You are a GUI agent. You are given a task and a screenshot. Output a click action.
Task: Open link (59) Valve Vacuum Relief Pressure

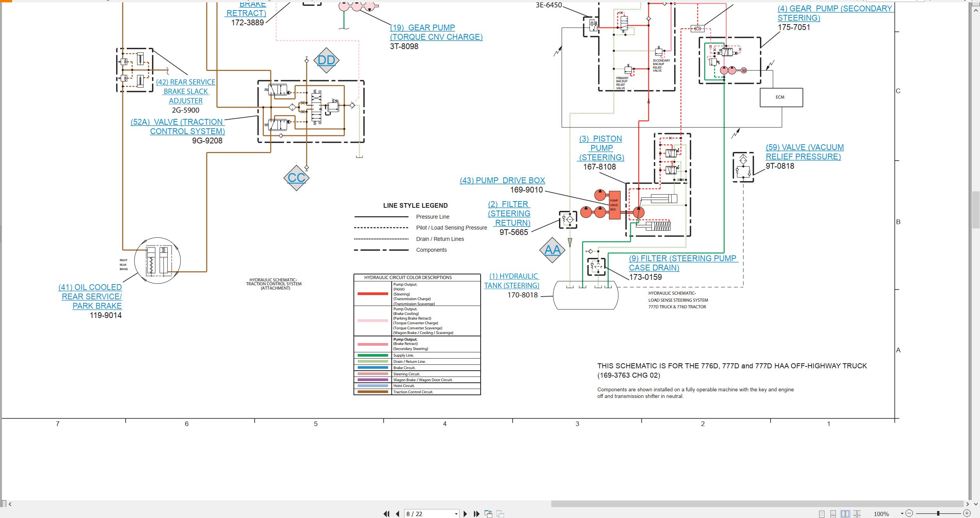pyautogui.click(x=804, y=152)
